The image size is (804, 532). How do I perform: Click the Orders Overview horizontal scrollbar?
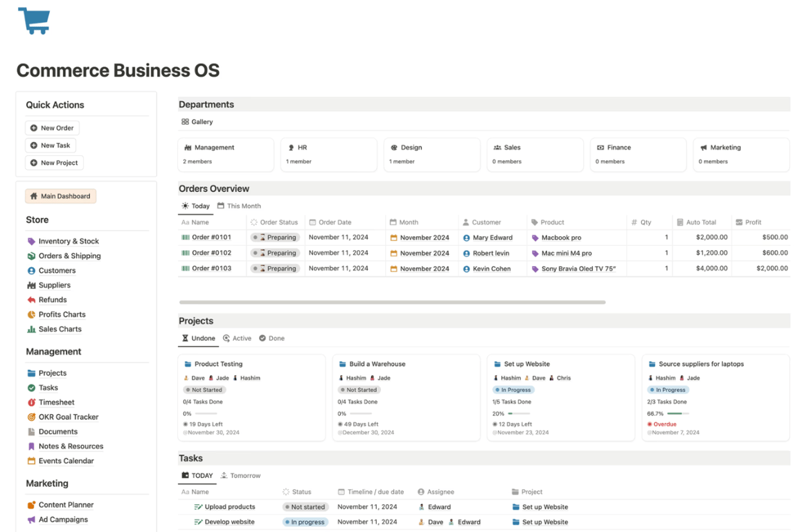click(x=392, y=302)
